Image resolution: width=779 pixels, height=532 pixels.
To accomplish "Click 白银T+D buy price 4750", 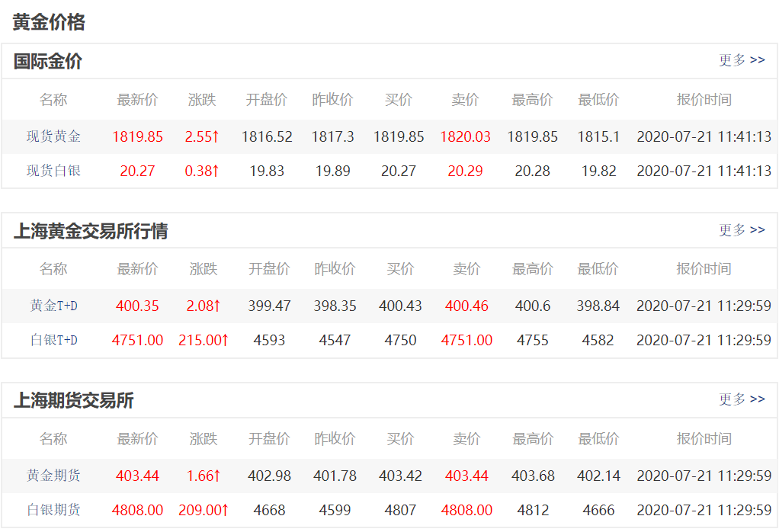I will 400,340.
